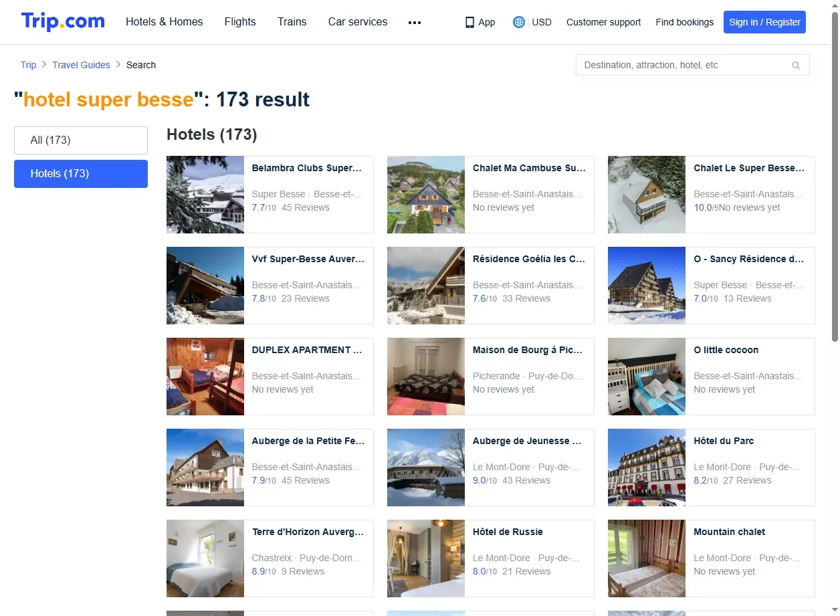
Task: Click the search magnifier icon
Action: coord(796,66)
